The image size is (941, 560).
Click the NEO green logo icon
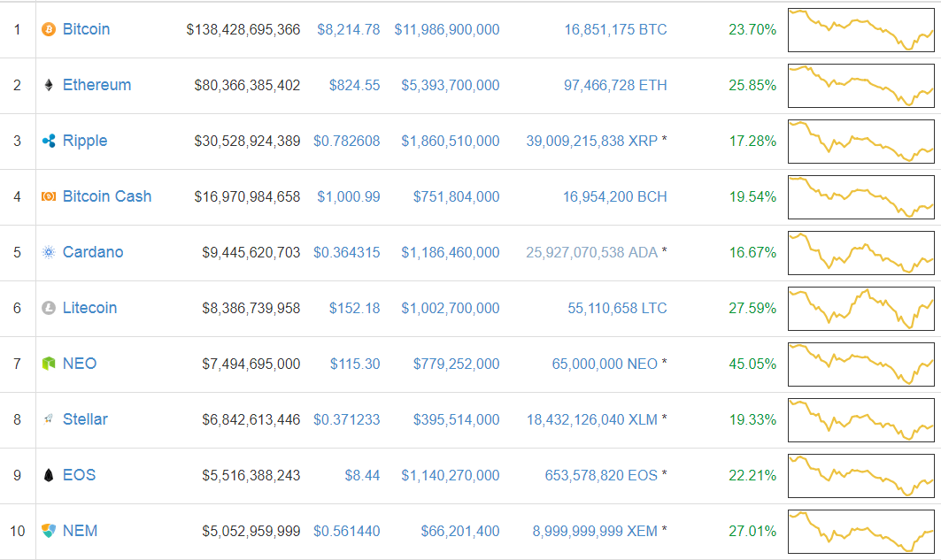(49, 364)
